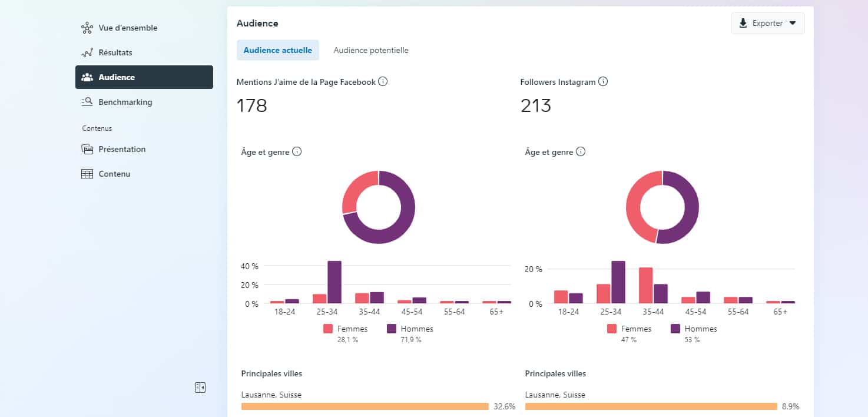Expand the Exporter dropdown

[x=768, y=23]
